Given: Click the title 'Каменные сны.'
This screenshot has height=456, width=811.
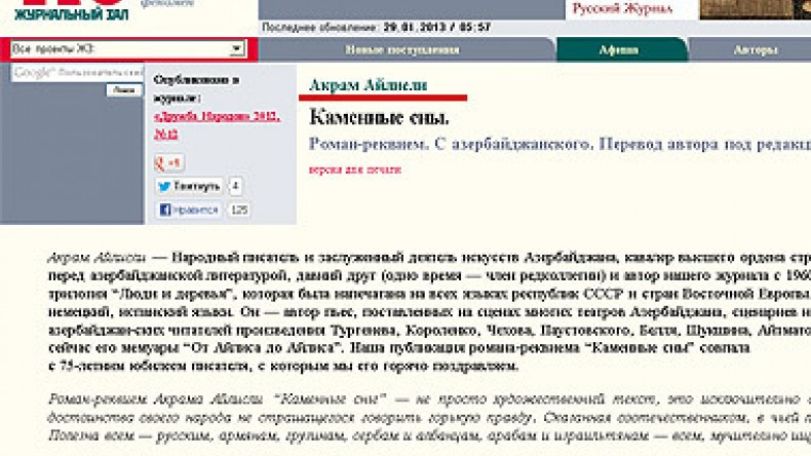Looking at the screenshot, I should [379, 117].
